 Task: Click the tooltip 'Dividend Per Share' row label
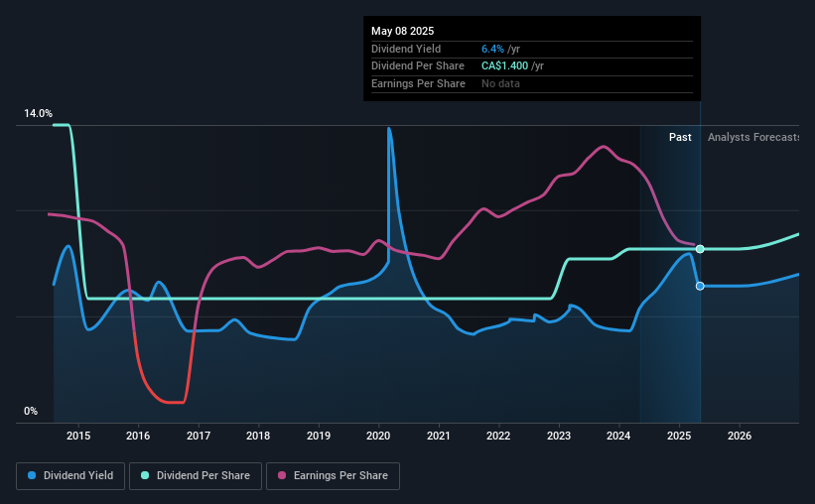[418, 66]
